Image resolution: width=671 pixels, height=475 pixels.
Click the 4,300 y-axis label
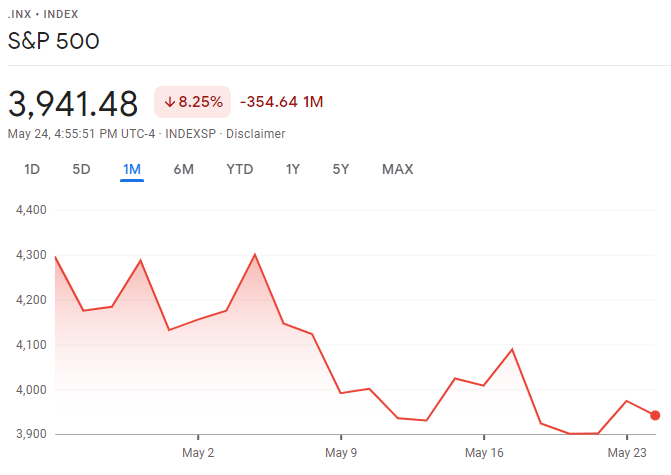[x=31, y=255]
